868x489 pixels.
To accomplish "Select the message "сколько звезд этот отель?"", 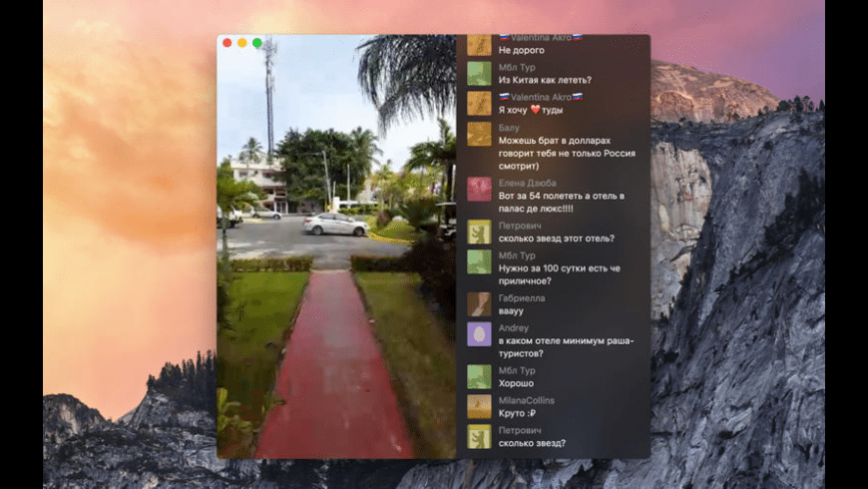I will point(557,239).
